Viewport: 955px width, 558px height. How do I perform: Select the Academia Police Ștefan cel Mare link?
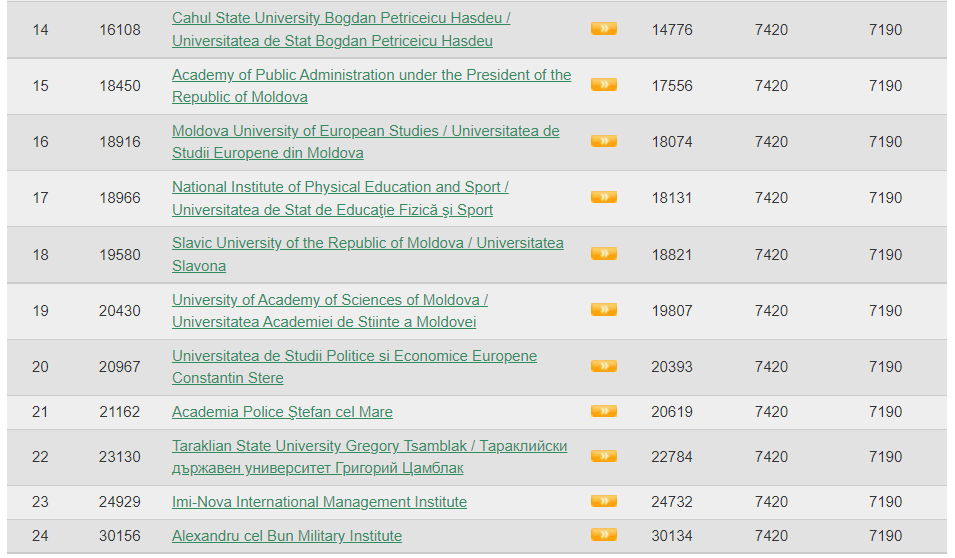click(x=282, y=412)
